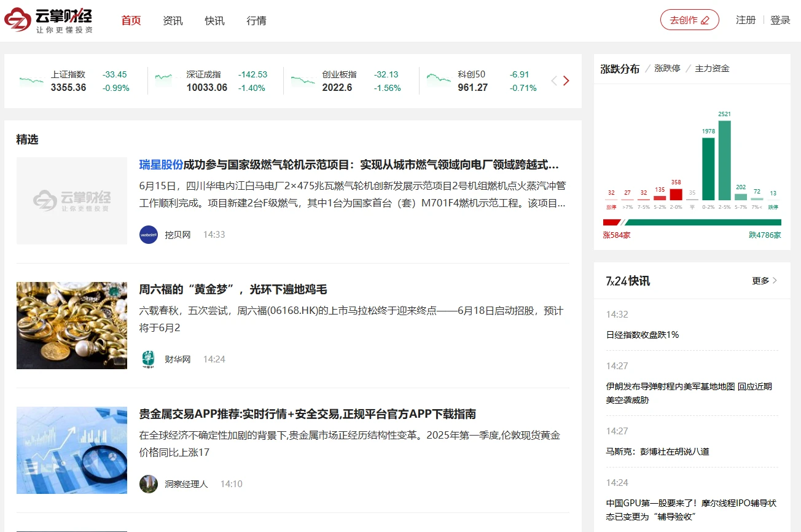This screenshot has height=532, width=801.
Task: Click the rise-fall ratio progress bar
Action: point(692,222)
